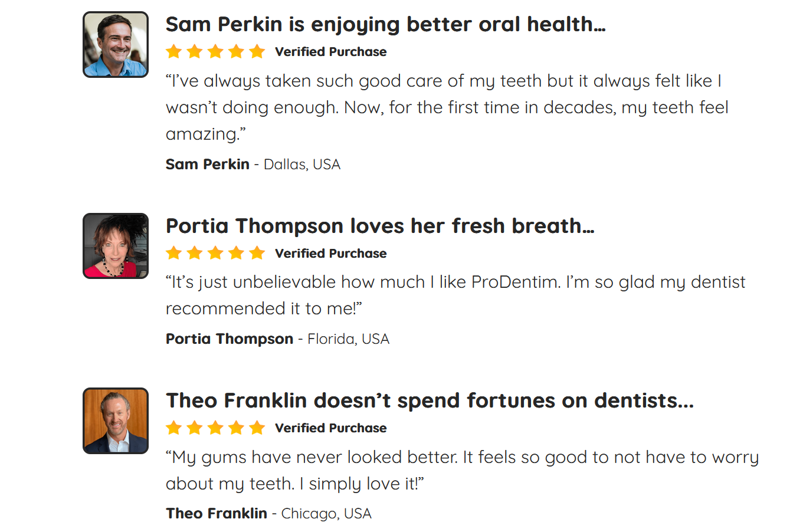803x532 pixels.
Task: Click Verified Purchase label under Sam Perkin's heading
Action: pyautogui.click(x=330, y=52)
